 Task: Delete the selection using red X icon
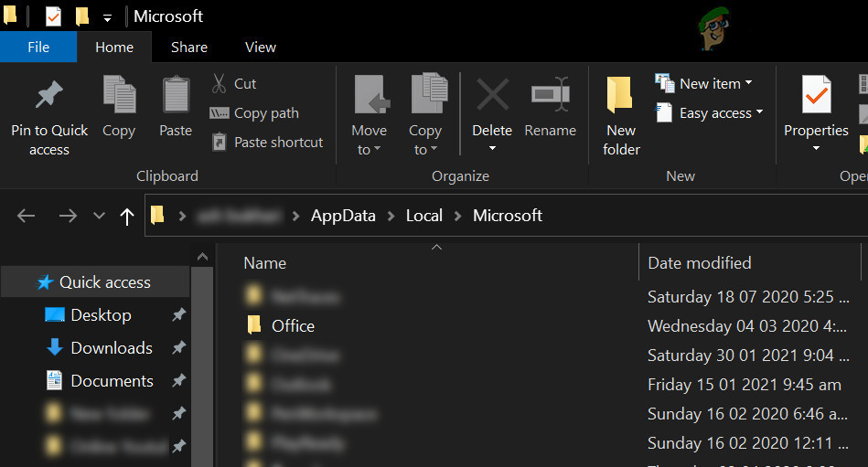(492, 96)
